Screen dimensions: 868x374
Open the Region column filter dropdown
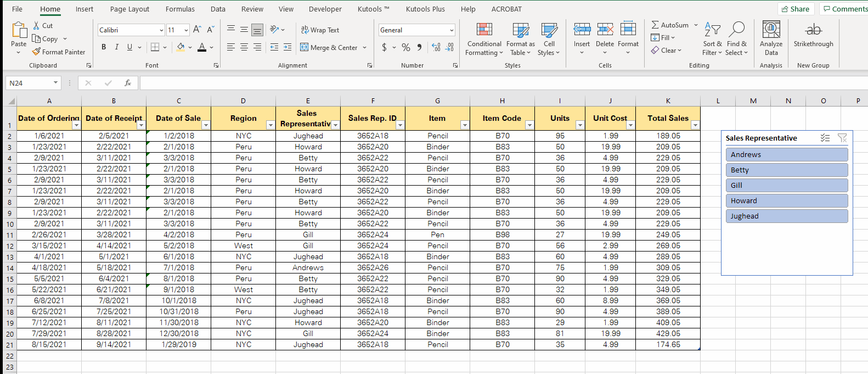pos(270,125)
